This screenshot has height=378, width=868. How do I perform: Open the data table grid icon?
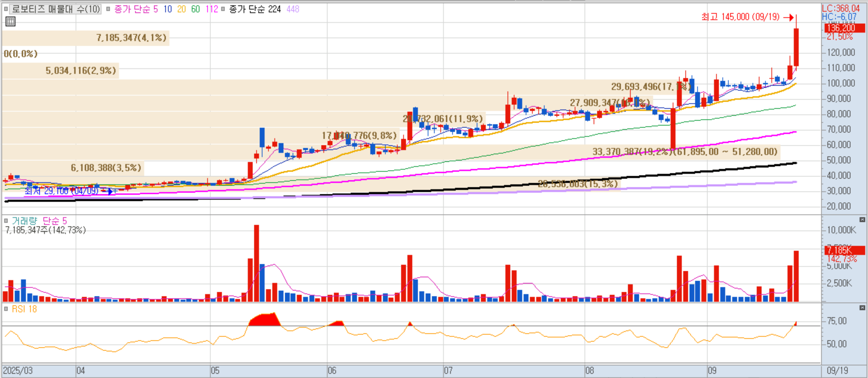click(x=10, y=21)
